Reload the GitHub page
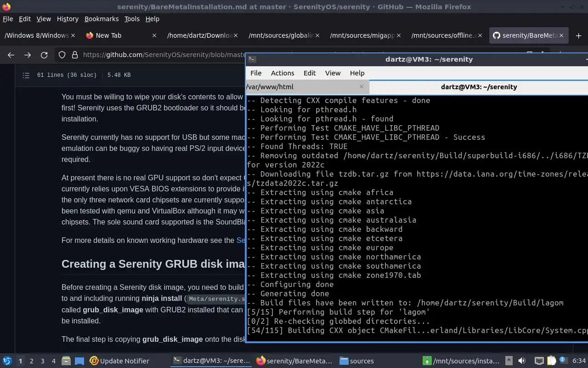588x368 pixels. [x=44, y=55]
